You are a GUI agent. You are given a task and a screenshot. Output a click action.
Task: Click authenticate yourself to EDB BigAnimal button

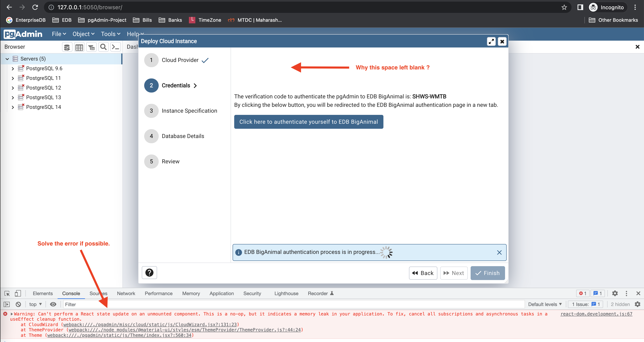[x=309, y=122]
